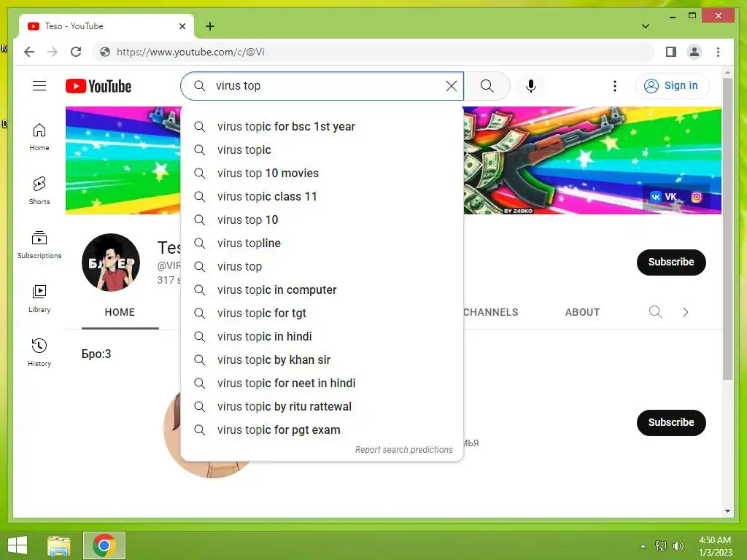747x560 pixels.
Task: Show next channel tabs with the chevron
Action: 685,312
